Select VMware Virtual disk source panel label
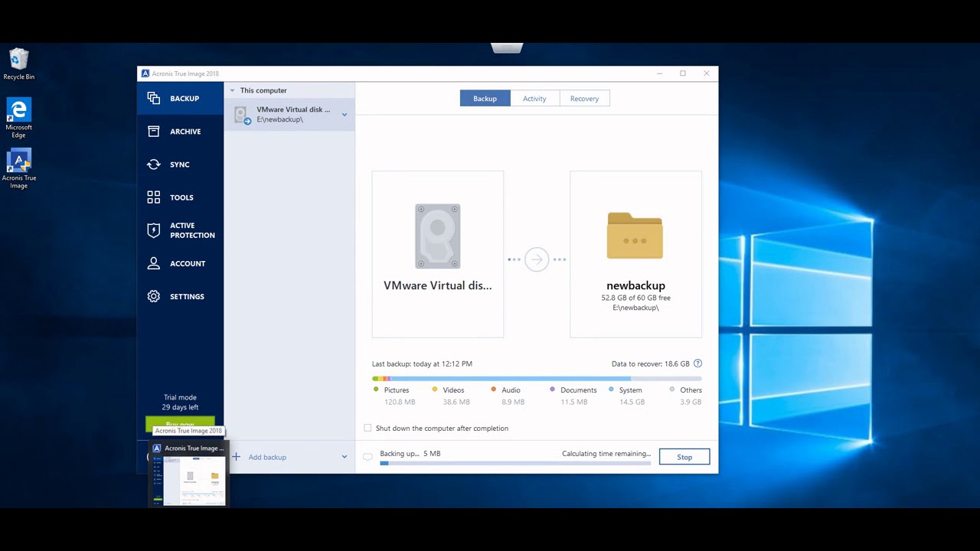Image resolution: width=980 pixels, height=551 pixels. (438, 285)
